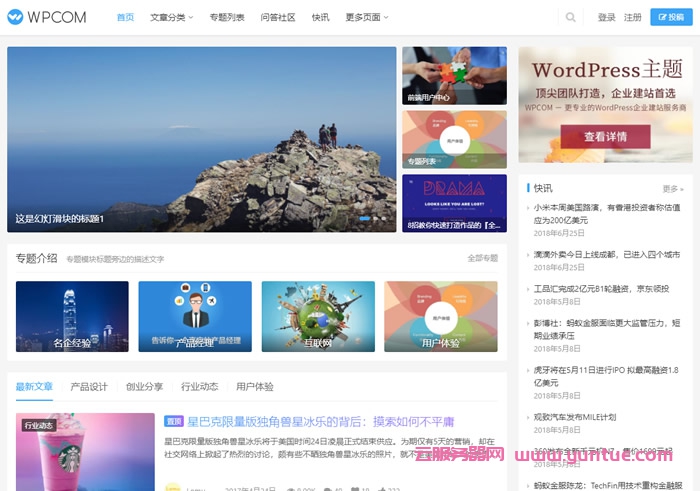
Task: Click 查看详情 button on WordPress banner
Action: pyautogui.click(x=605, y=136)
